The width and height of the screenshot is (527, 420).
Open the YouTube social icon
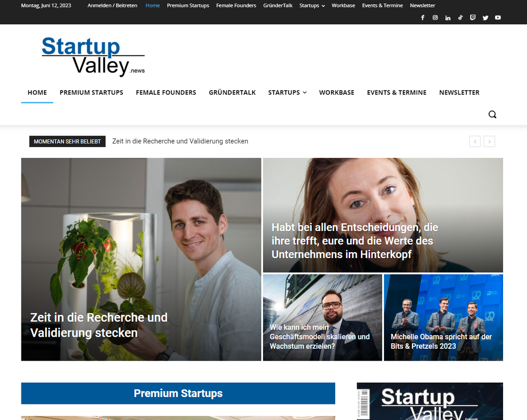pos(498,17)
